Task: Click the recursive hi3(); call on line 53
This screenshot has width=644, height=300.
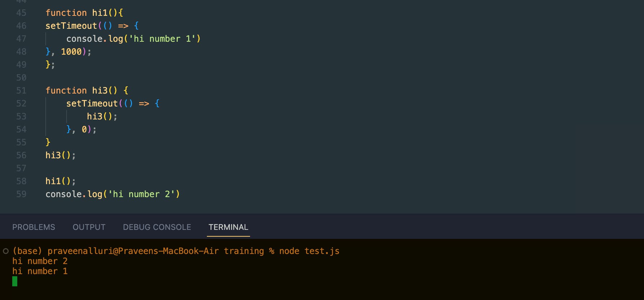Action: click(102, 117)
